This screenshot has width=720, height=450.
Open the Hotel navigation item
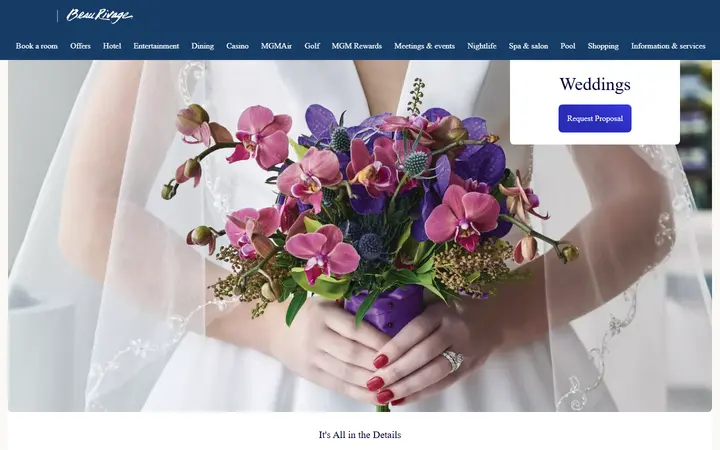[x=112, y=46]
